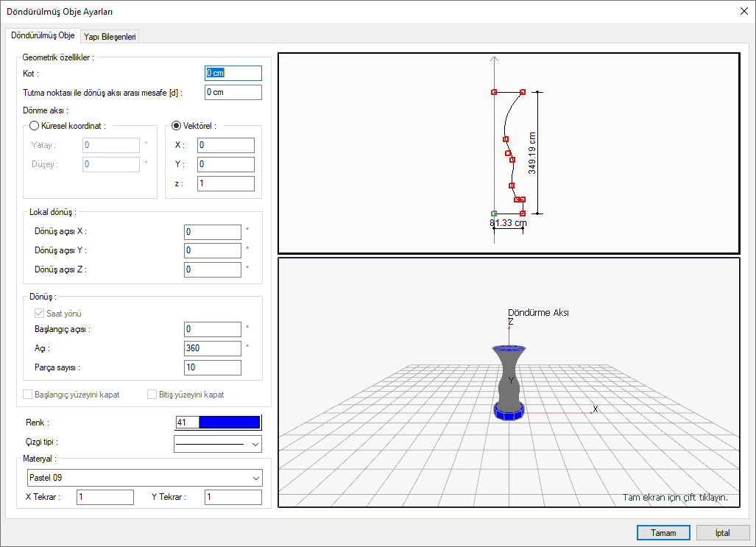
Task: Click the 3D vase model preview
Action: [509, 382]
